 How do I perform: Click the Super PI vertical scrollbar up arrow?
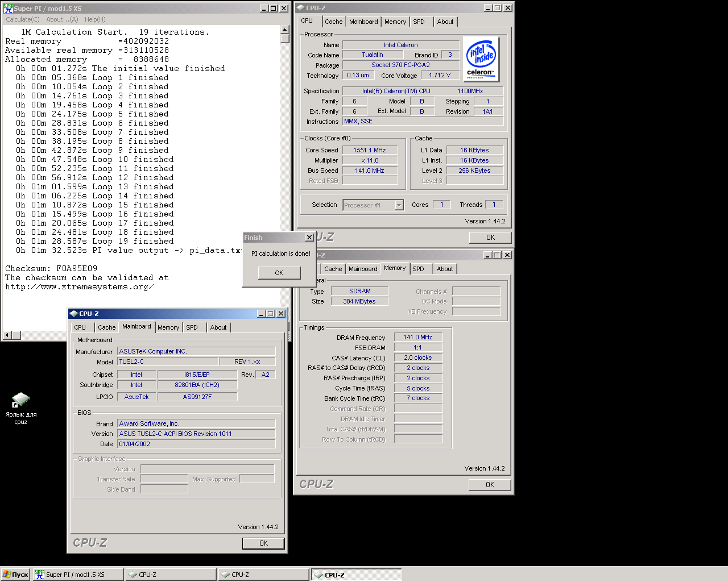click(x=285, y=30)
